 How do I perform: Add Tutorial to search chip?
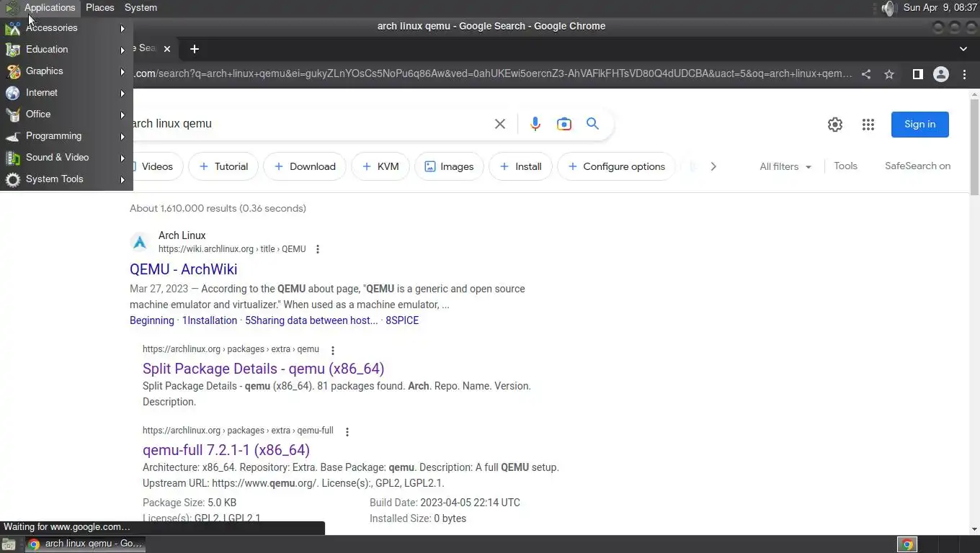(223, 166)
